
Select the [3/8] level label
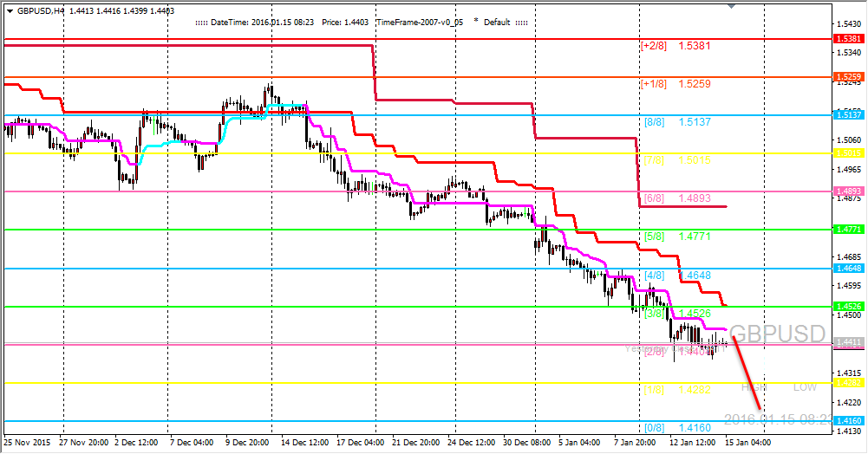(655, 314)
